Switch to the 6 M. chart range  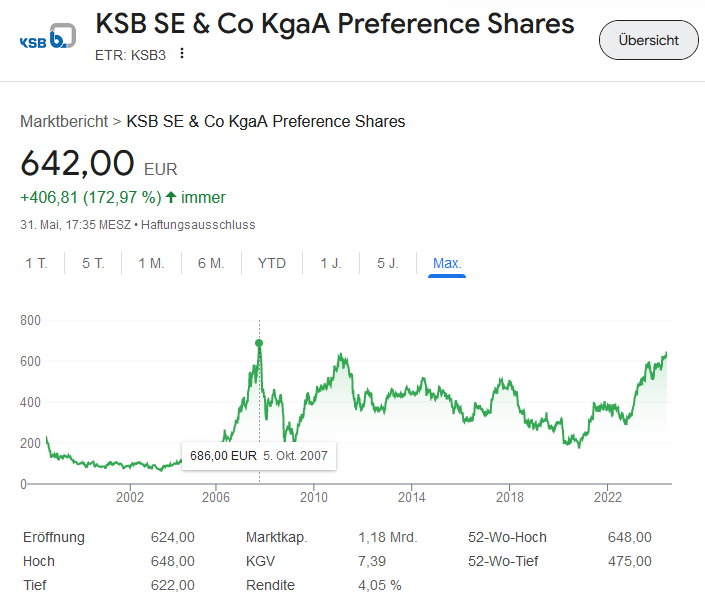211,263
